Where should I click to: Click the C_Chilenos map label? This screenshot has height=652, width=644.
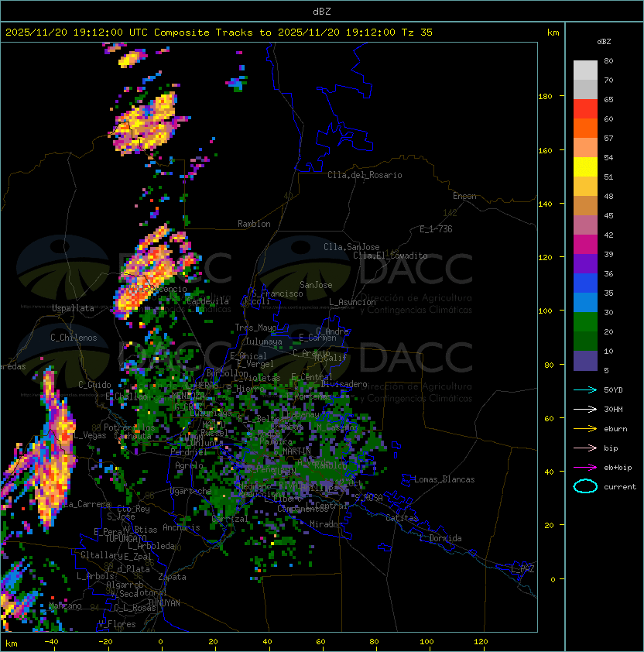(x=74, y=338)
